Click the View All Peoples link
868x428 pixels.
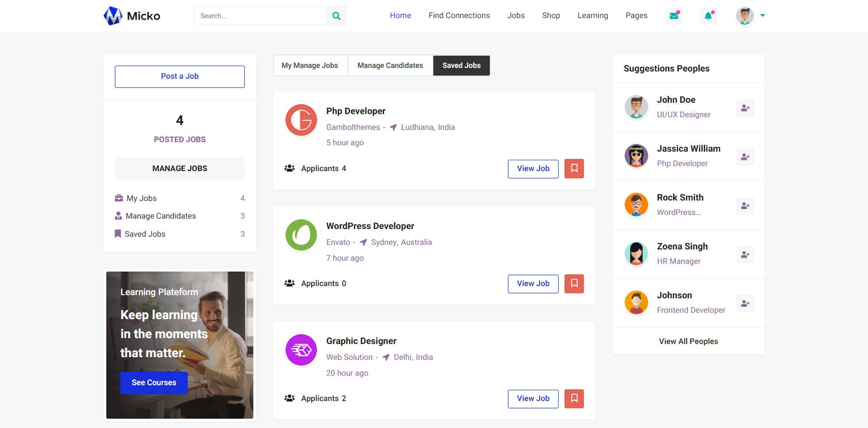688,341
